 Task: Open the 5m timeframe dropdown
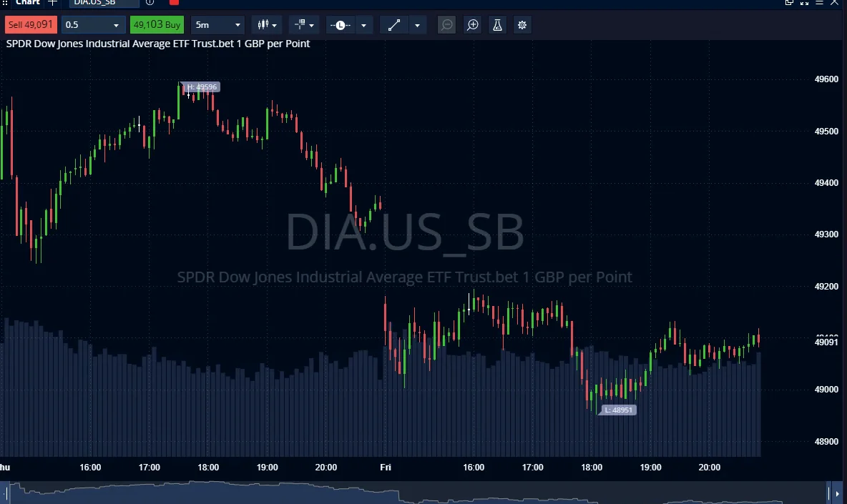217,25
